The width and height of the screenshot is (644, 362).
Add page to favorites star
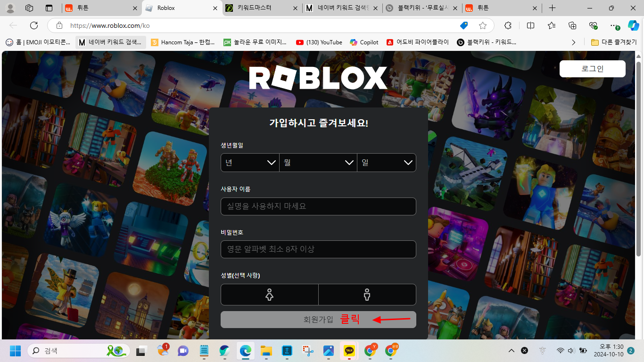[483, 25]
